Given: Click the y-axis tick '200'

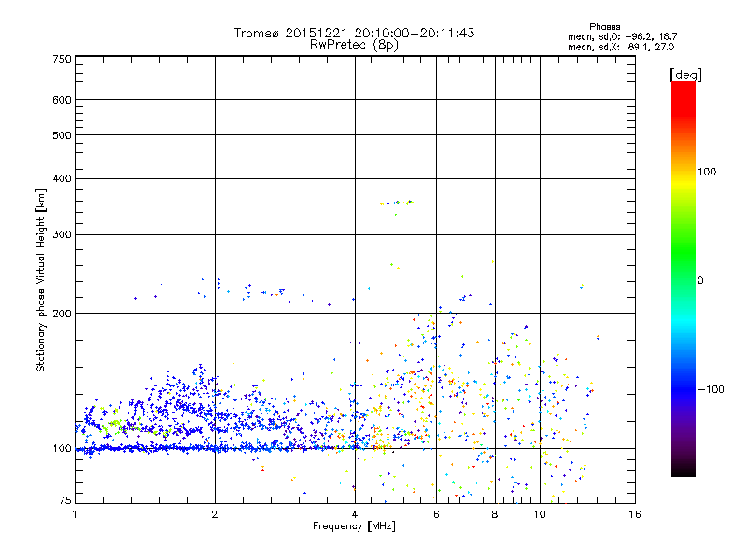Looking at the screenshot, I should coord(63,314).
